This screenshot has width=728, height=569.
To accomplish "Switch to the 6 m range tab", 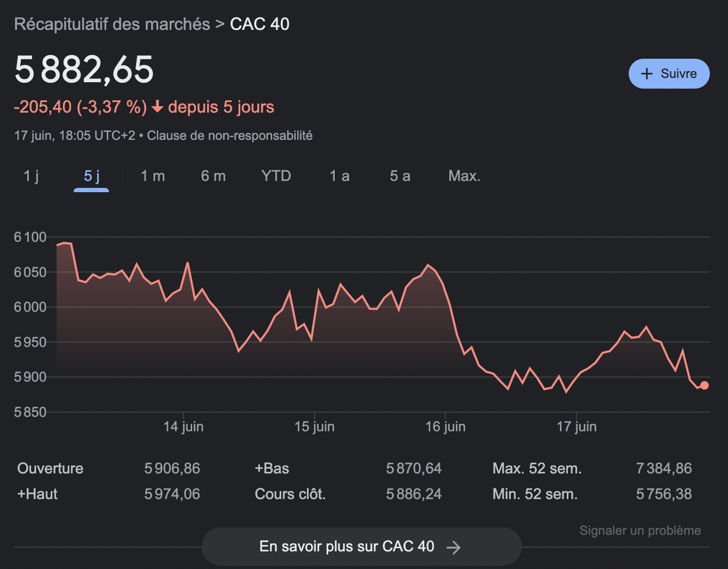I will (x=213, y=176).
